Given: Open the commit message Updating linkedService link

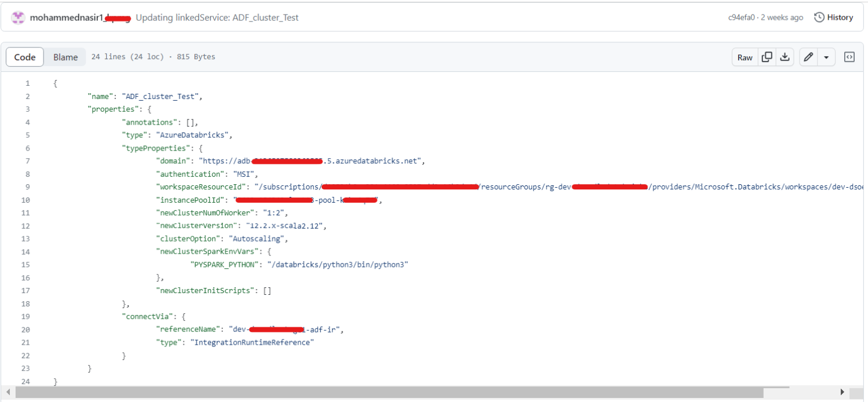Looking at the screenshot, I should point(217,18).
